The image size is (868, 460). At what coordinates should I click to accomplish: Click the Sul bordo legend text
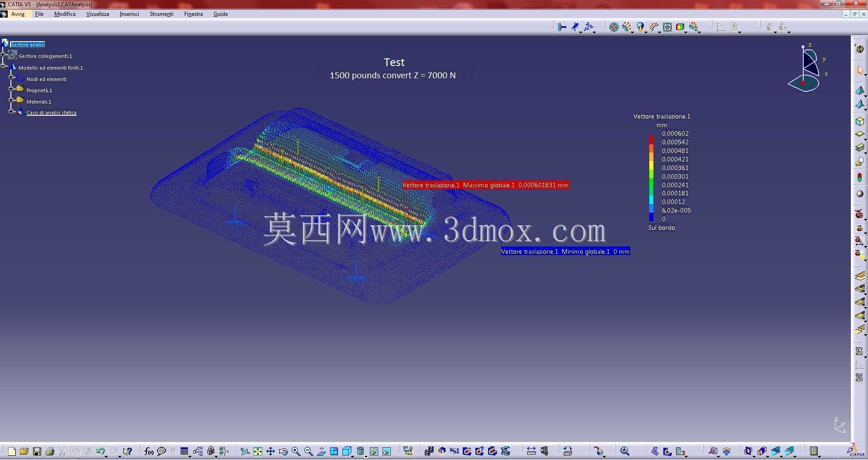click(662, 228)
